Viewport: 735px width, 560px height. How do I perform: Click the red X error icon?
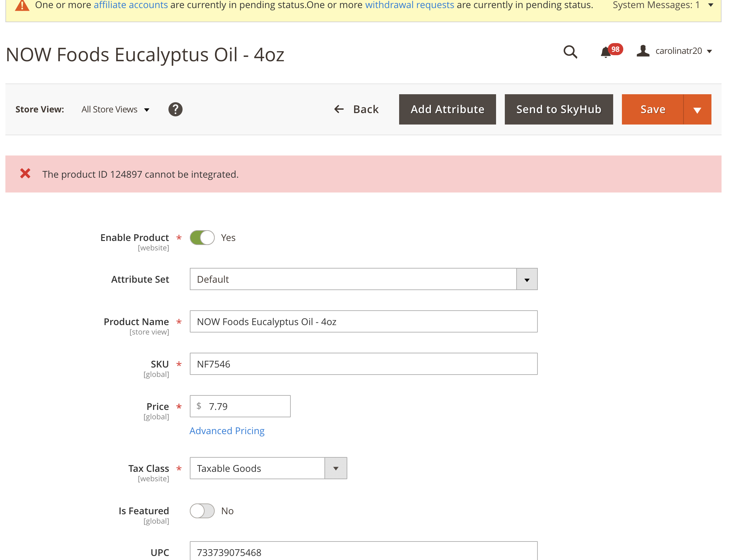tap(25, 174)
